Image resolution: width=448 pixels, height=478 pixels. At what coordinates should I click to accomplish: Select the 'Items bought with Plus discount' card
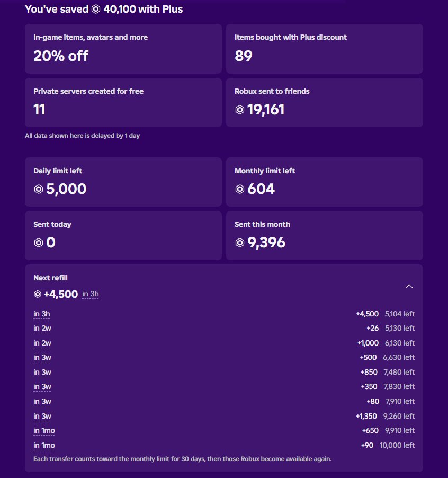point(325,49)
